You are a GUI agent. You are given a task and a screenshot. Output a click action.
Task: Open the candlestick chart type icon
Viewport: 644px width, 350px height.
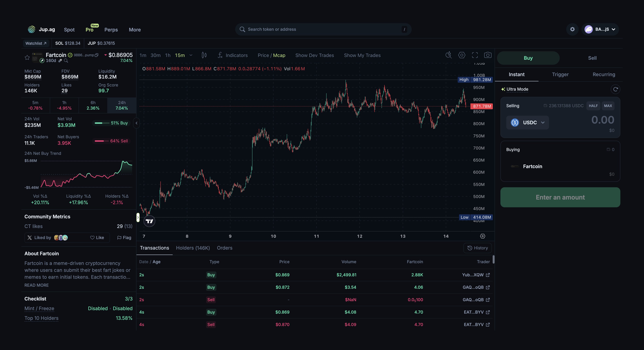(x=204, y=55)
